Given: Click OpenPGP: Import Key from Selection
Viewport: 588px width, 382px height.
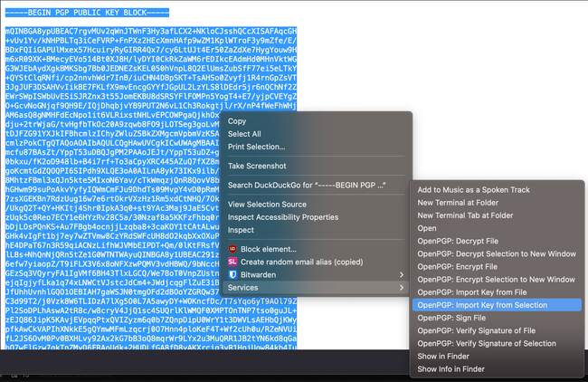Looking at the screenshot, I should pyautogui.click(x=481, y=305).
